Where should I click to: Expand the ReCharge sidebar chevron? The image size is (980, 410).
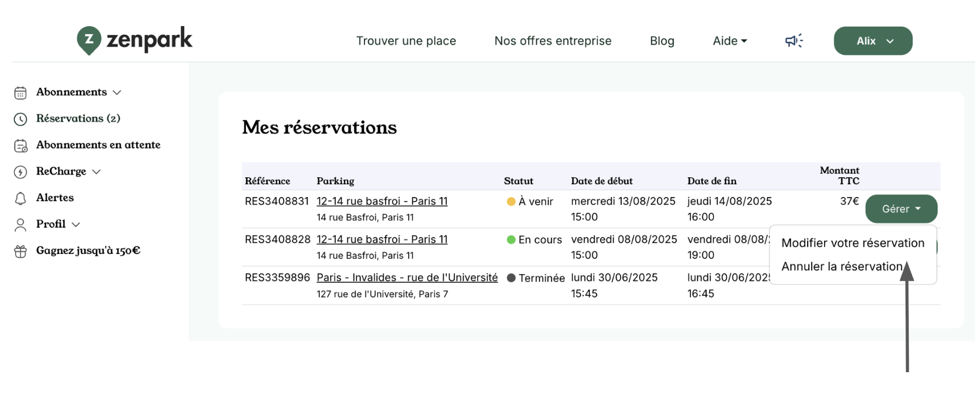(96, 172)
